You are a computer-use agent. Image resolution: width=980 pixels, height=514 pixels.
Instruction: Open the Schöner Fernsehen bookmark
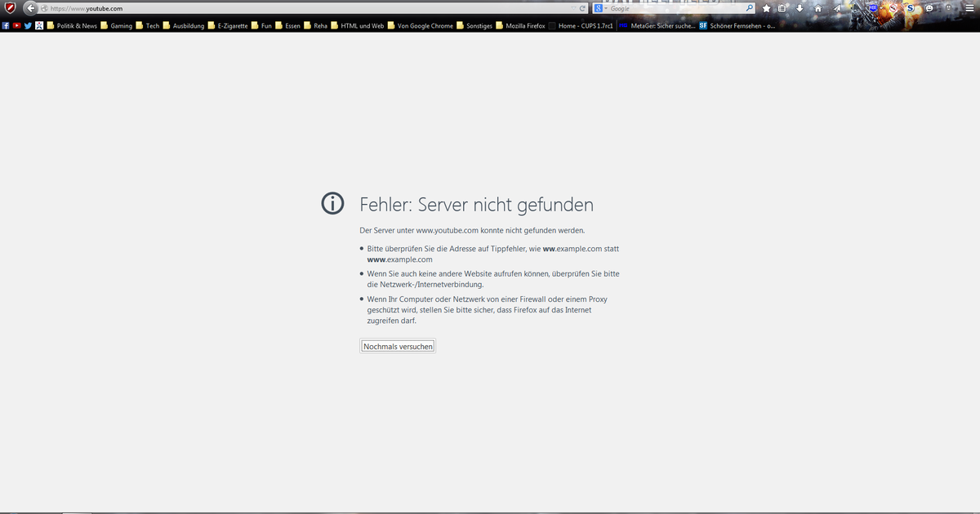[x=737, y=25]
